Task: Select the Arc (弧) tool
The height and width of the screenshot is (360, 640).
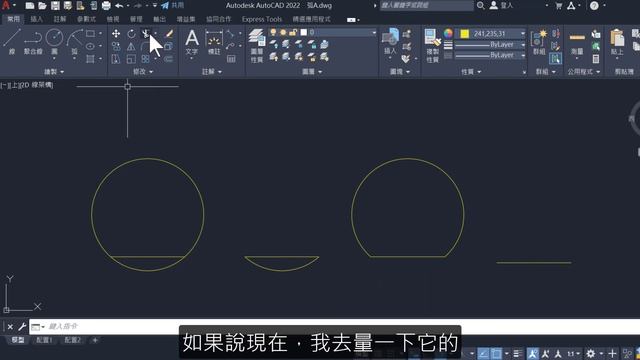Action: pyautogui.click(x=74, y=41)
